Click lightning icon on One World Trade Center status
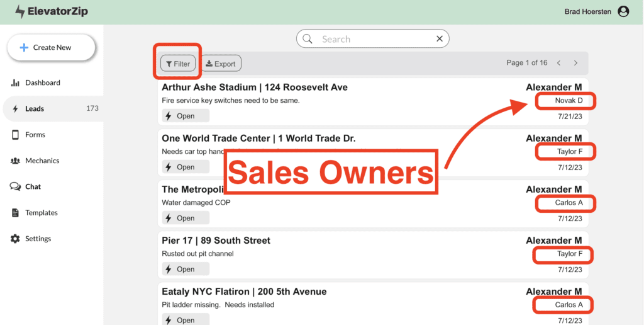Image resolution: width=644 pixels, height=325 pixels. coord(169,167)
